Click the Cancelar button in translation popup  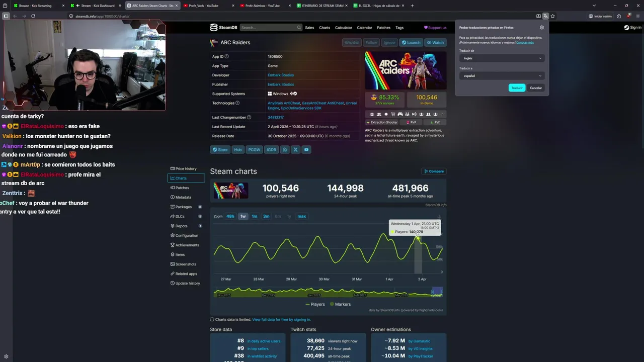536,88
